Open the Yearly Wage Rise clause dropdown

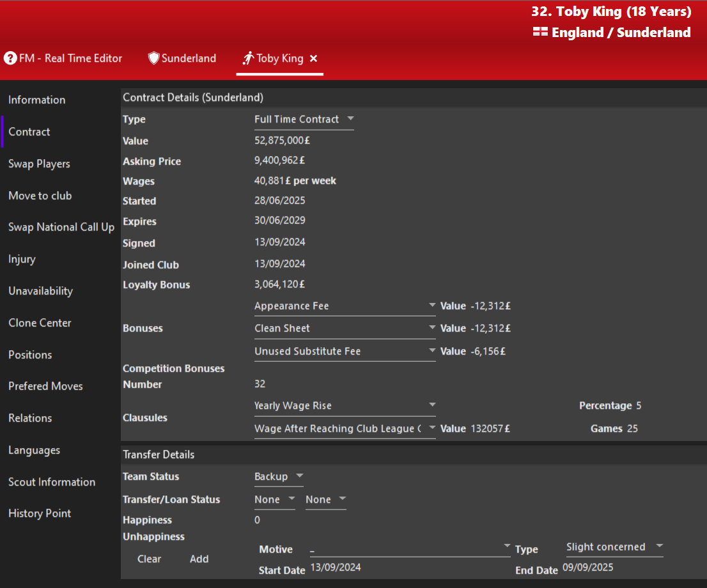coord(432,405)
